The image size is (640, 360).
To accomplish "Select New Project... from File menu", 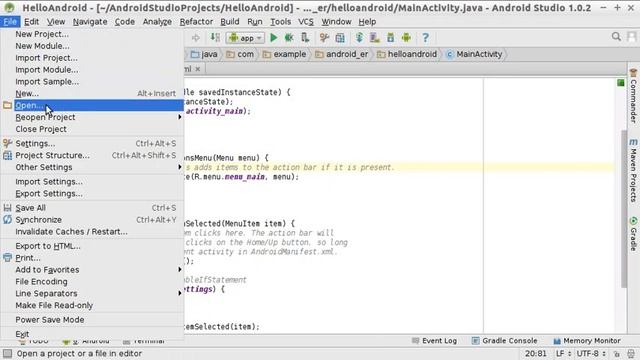I will click(x=92, y=34).
